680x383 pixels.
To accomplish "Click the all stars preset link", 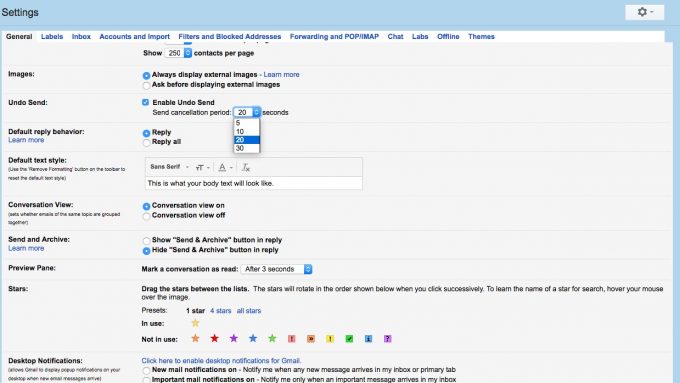I will click(x=249, y=311).
